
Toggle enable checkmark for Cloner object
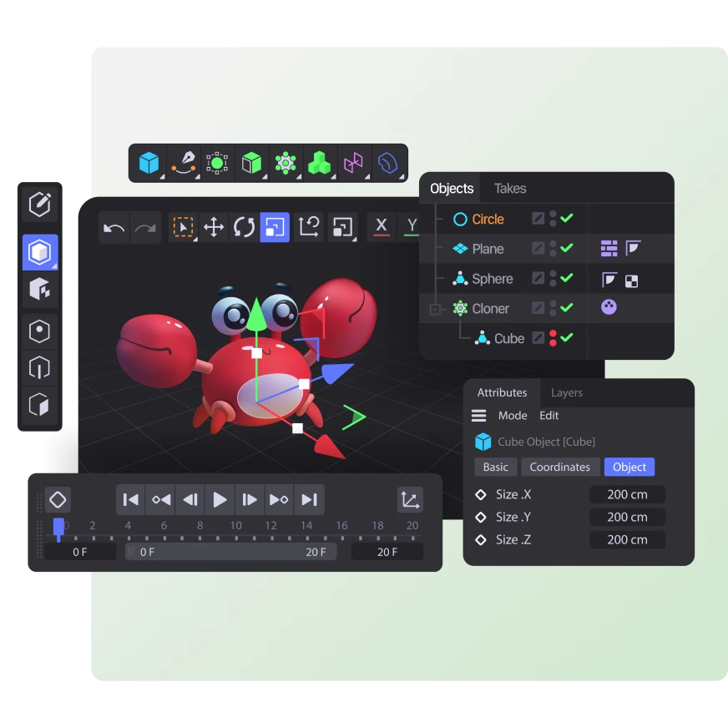coord(566,307)
